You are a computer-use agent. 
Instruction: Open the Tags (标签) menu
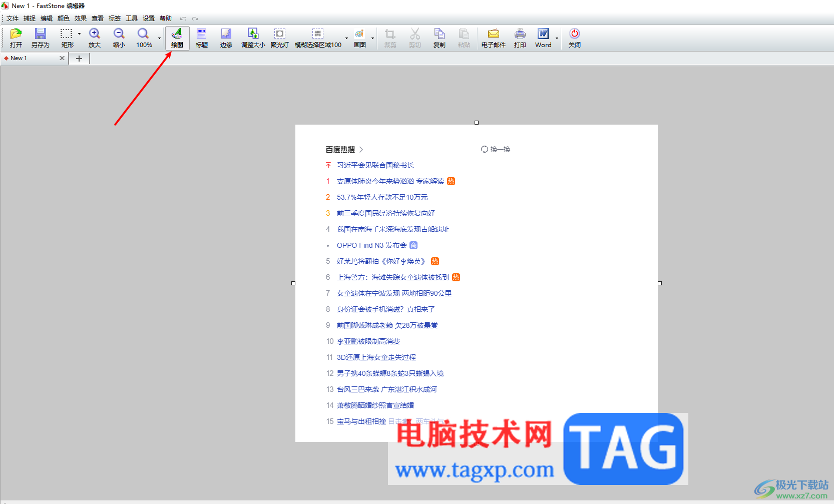(x=115, y=19)
